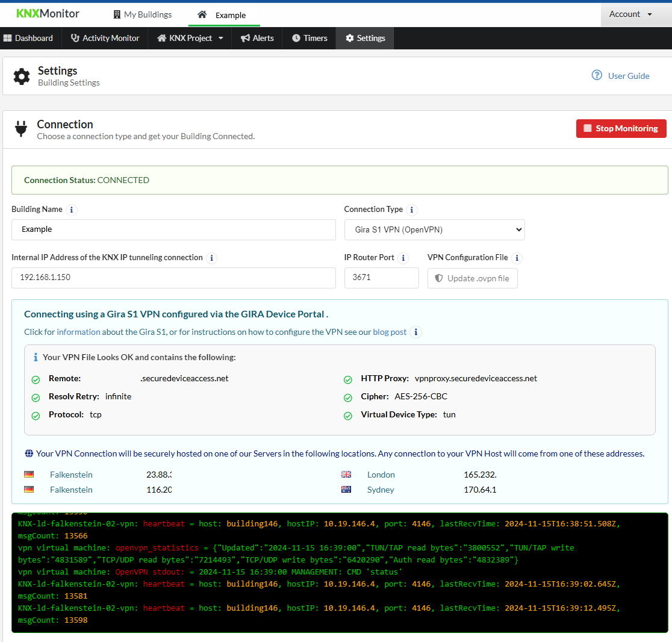Click the Internal IP Address info icon
The width and height of the screenshot is (672, 642).
pyautogui.click(x=211, y=258)
